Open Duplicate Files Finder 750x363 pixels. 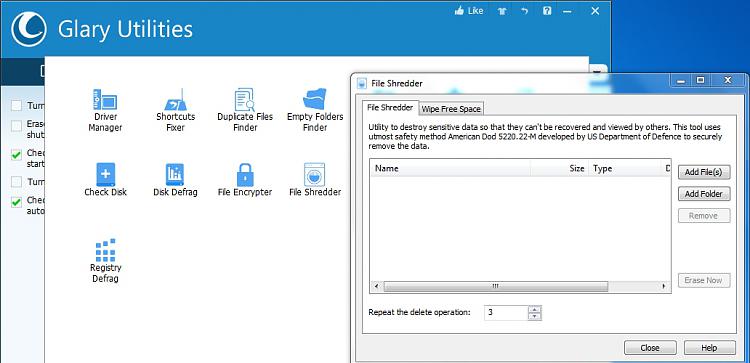[245, 110]
